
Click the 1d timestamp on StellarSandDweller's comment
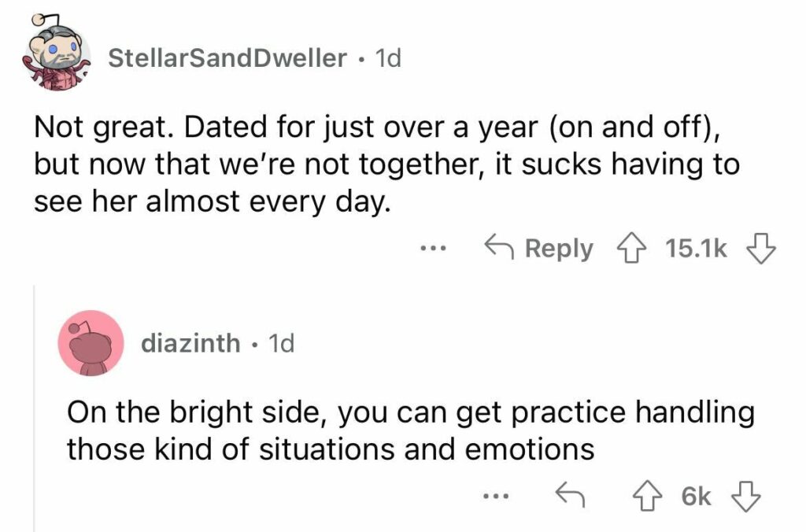386,57
